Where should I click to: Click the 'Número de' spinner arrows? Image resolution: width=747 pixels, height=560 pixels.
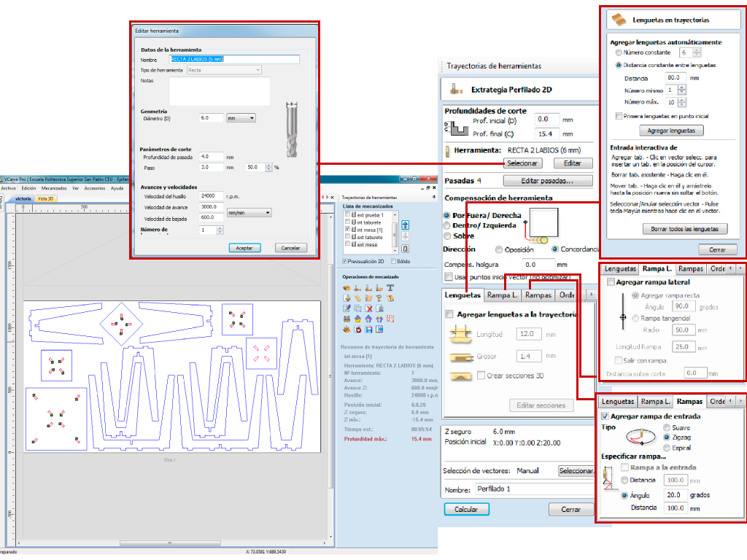tap(220, 230)
